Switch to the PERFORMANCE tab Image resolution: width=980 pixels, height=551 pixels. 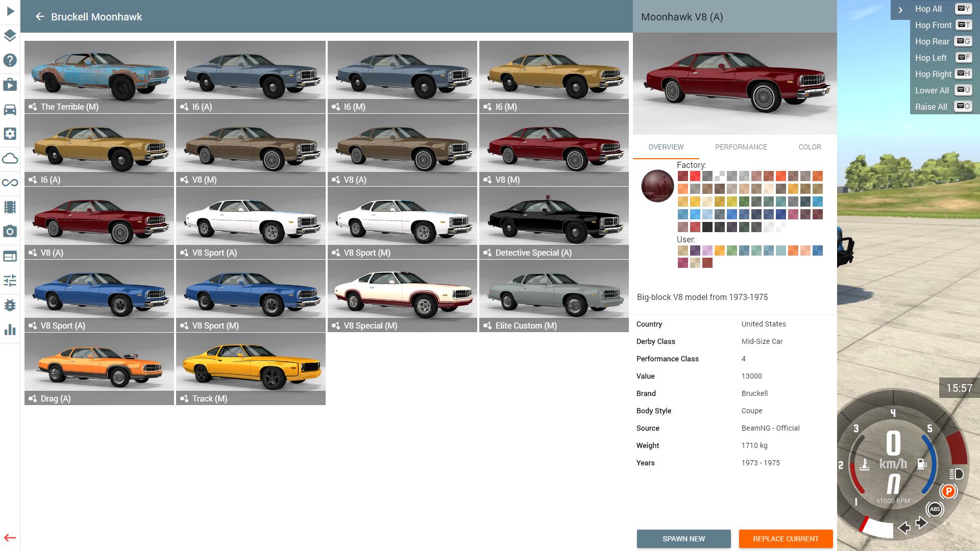(x=741, y=147)
